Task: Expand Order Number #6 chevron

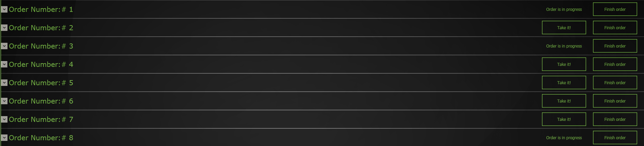Action: pos(4,101)
